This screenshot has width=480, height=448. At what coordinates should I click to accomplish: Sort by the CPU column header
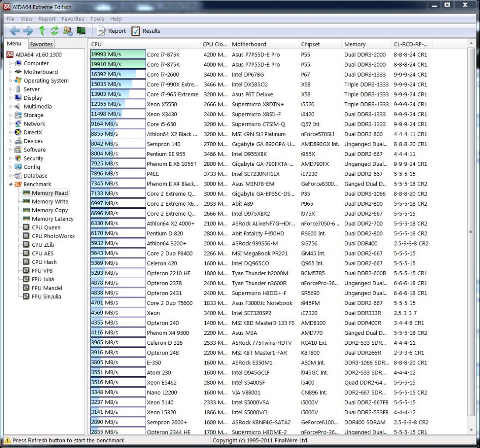[x=144, y=44]
